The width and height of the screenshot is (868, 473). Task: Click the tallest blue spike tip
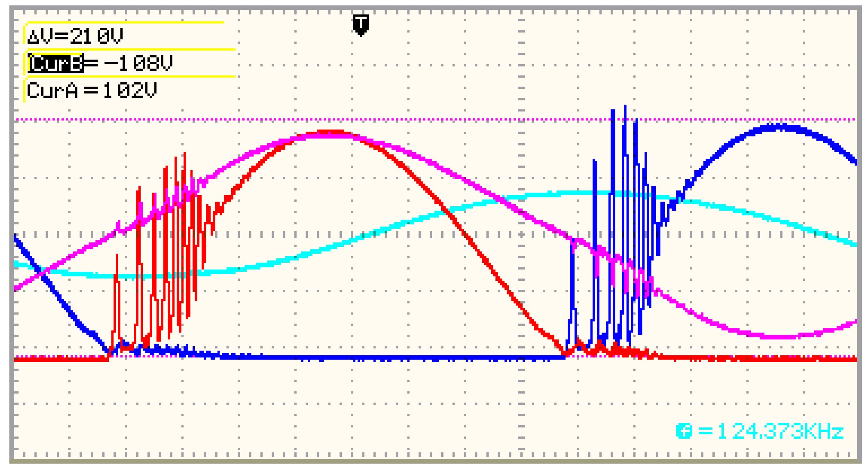pyautogui.click(x=625, y=106)
